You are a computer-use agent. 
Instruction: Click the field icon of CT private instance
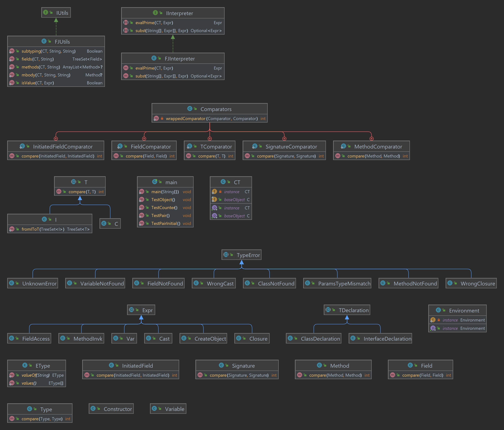pyautogui.click(x=214, y=192)
